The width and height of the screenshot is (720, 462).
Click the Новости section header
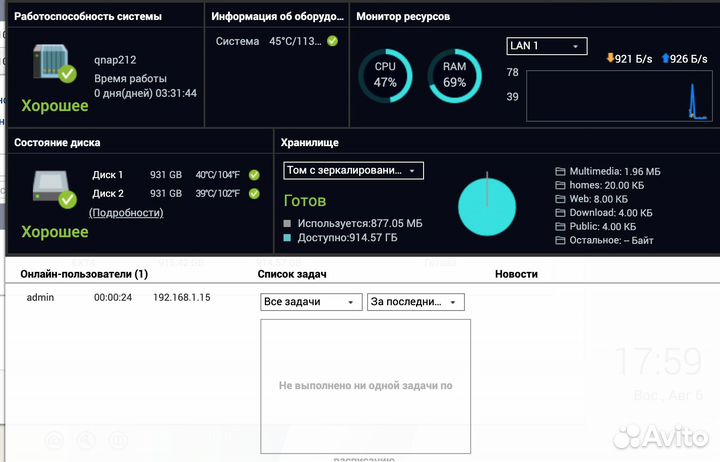(516, 274)
